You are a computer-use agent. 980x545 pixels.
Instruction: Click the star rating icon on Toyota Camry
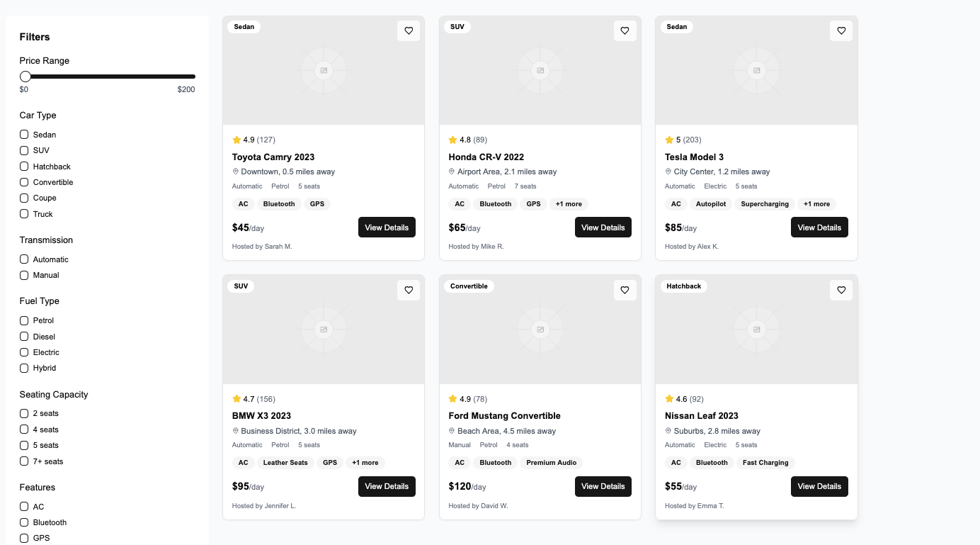click(237, 140)
